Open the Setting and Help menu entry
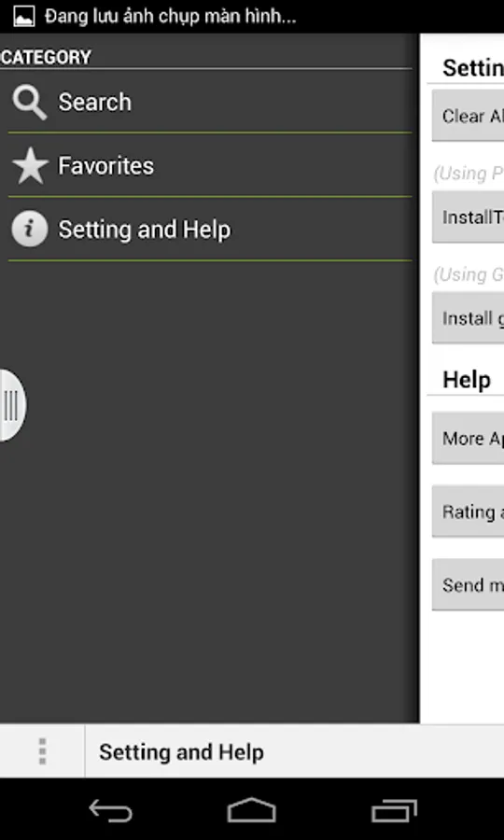Screen dimensions: 504x840 210,230
